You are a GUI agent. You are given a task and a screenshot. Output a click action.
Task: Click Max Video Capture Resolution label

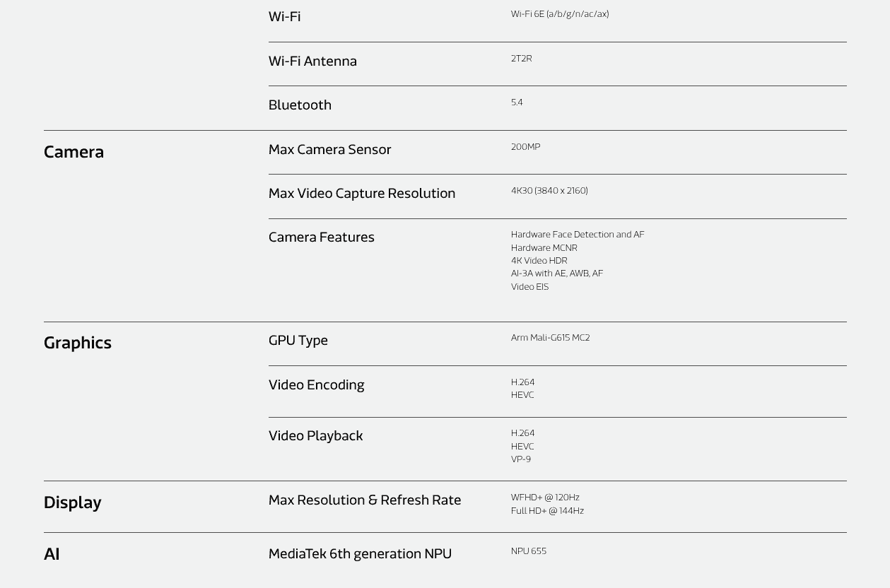[x=361, y=193]
